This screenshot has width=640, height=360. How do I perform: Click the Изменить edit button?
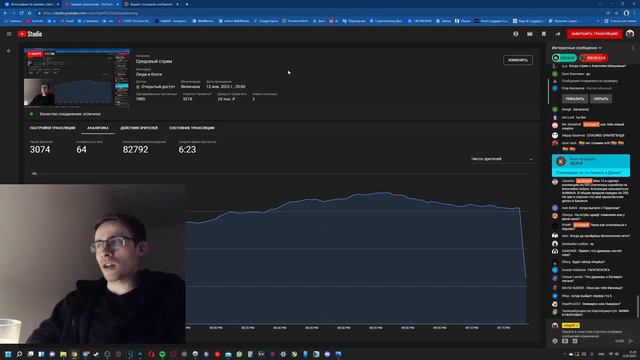[x=518, y=60]
